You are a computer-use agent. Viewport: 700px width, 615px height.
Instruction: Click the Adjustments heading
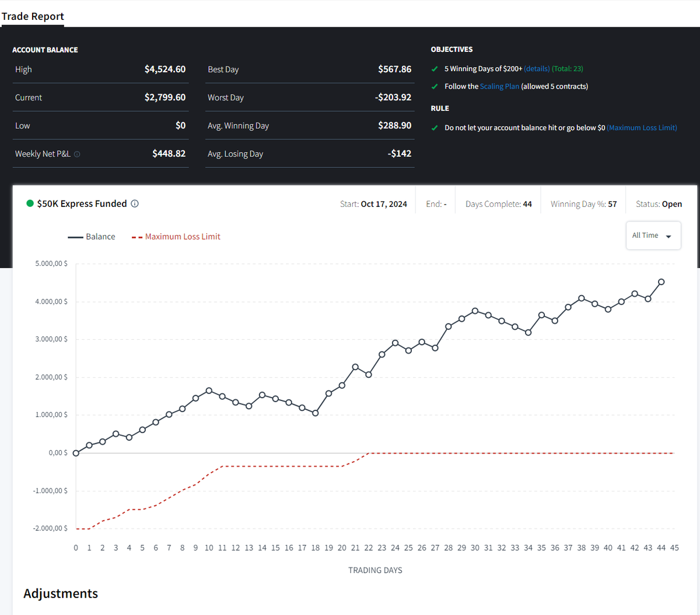(x=61, y=593)
